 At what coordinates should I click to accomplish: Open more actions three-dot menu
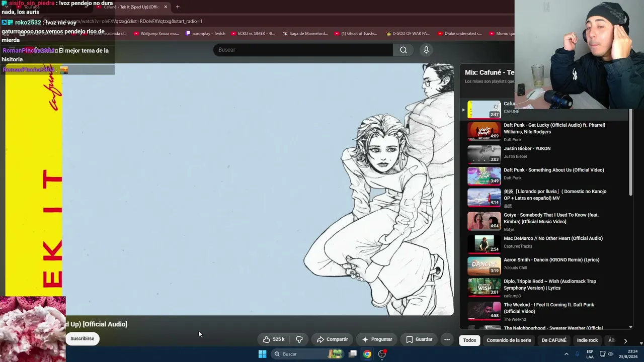447,339
